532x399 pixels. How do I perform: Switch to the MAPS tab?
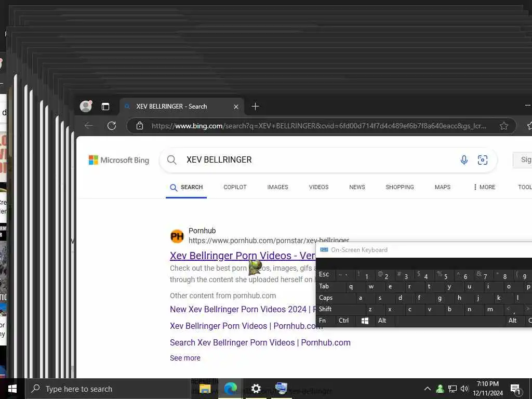pyautogui.click(x=443, y=187)
